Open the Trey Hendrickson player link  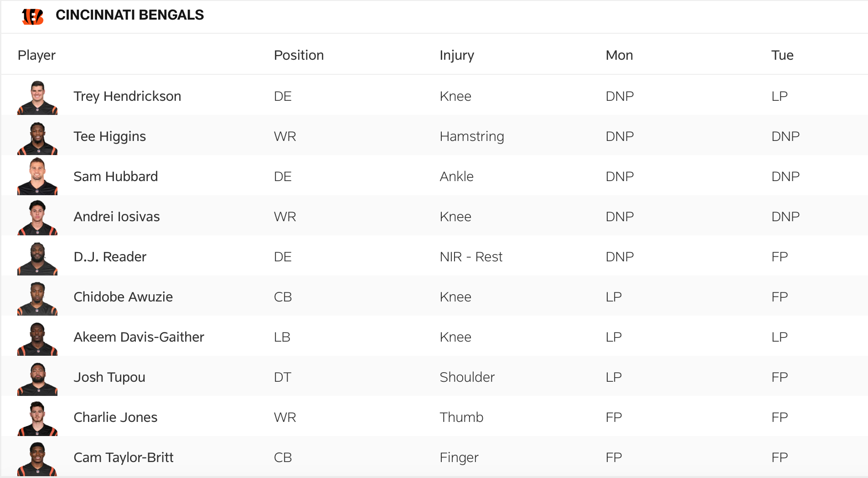tap(127, 96)
